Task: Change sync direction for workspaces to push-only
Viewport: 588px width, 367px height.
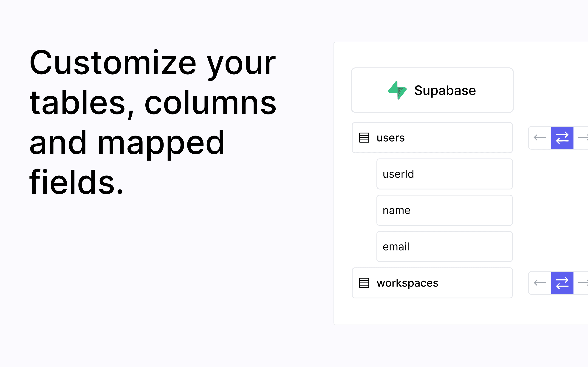Action: coord(585,283)
